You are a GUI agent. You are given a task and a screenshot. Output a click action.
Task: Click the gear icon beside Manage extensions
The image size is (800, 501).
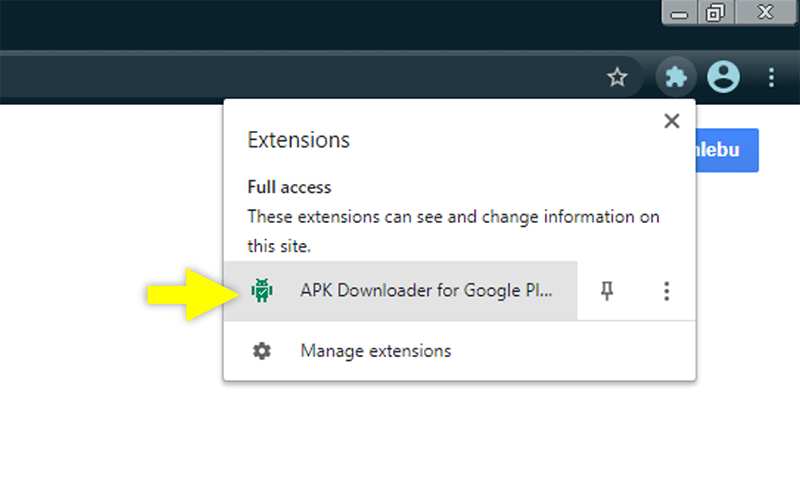(x=262, y=351)
